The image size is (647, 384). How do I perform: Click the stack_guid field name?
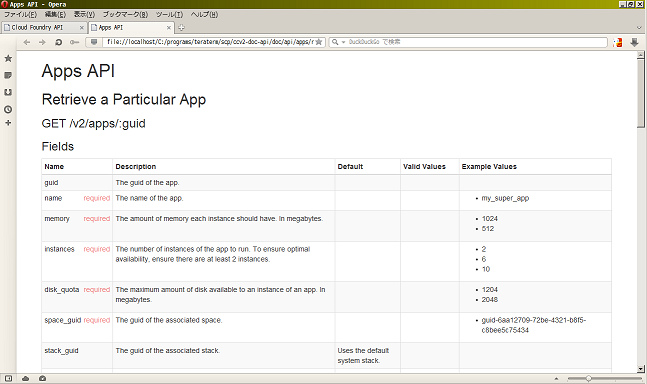point(61,351)
